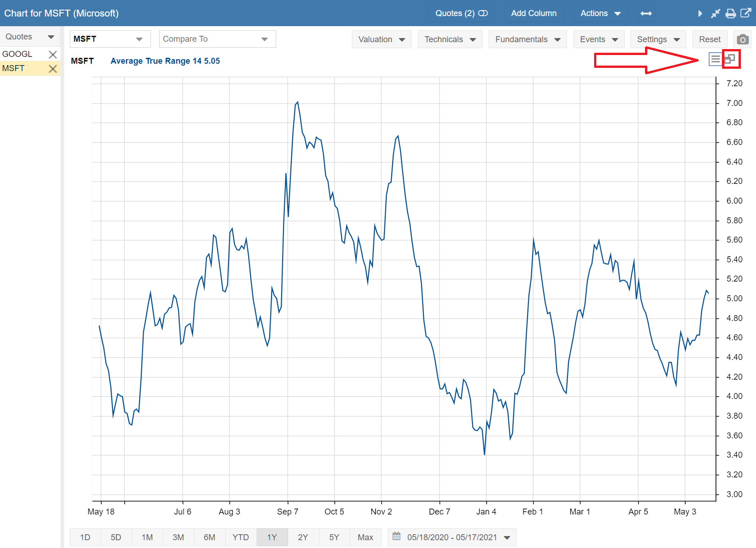The width and height of the screenshot is (756, 548).
Task: Open the Technicals dropdown menu
Action: pos(450,39)
